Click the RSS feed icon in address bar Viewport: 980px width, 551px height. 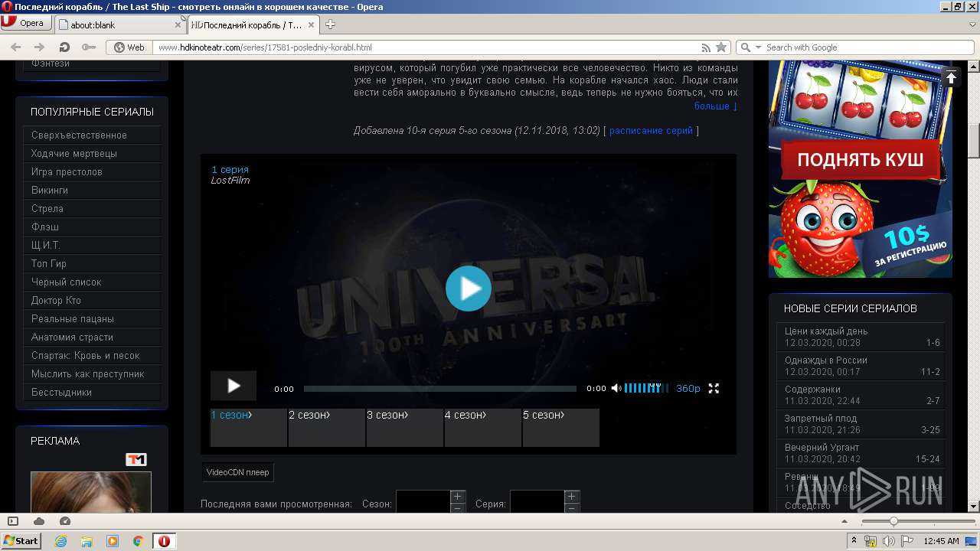pos(706,47)
